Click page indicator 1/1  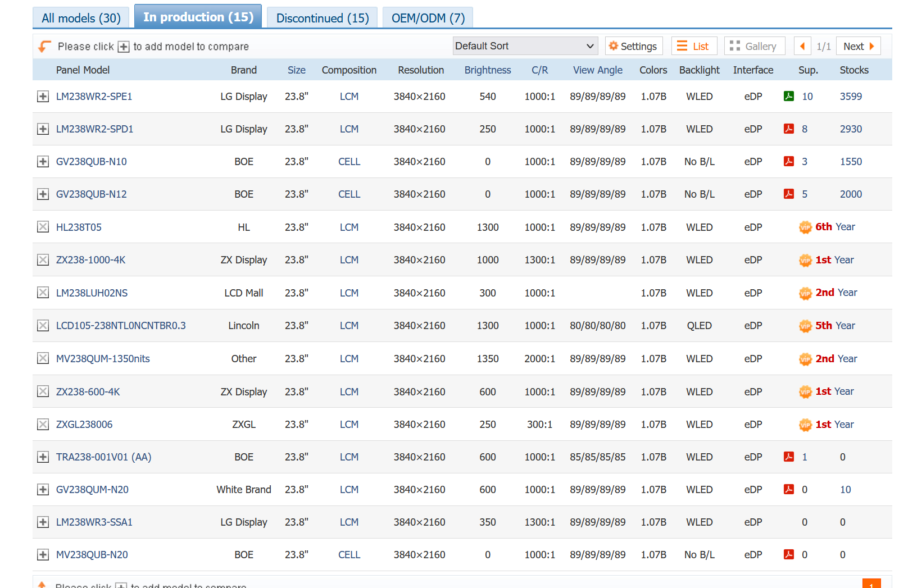(824, 47)
